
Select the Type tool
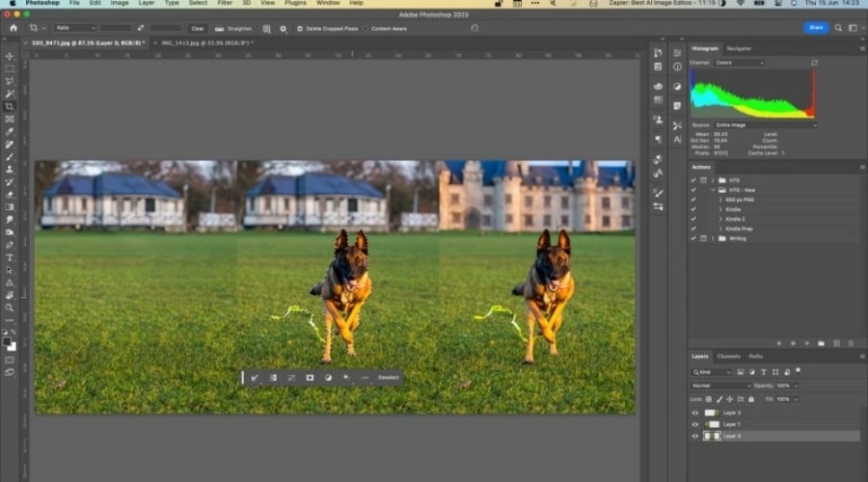(x=10, y=257)
